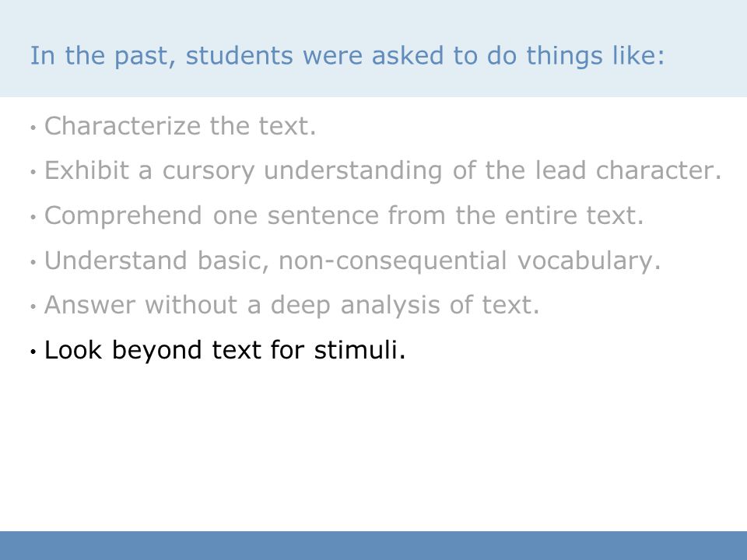Click the 'Comprehend one sentence' bullet text
The width and height of the screenshot is (747, 560).
[344, 215]
